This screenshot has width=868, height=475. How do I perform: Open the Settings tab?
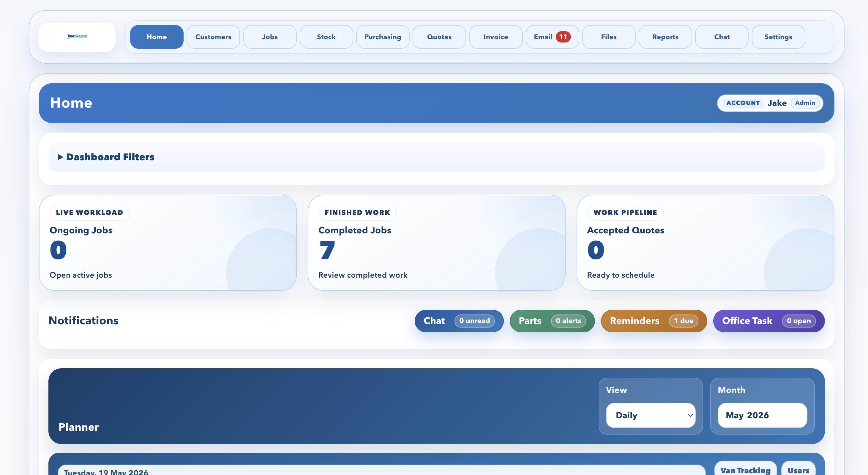point(778,37)
